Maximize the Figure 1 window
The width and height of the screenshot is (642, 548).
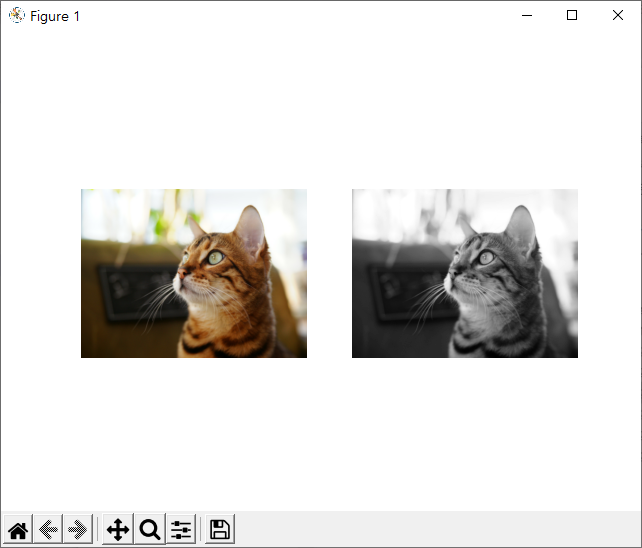pos(572,16)
